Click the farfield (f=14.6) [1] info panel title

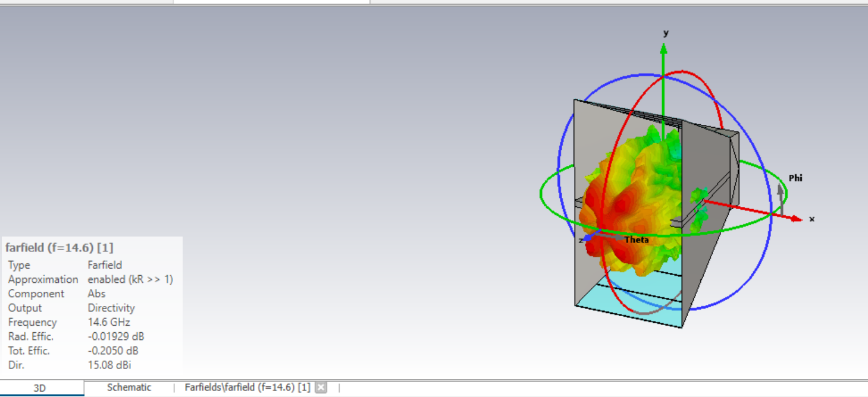tap(59, 247)
